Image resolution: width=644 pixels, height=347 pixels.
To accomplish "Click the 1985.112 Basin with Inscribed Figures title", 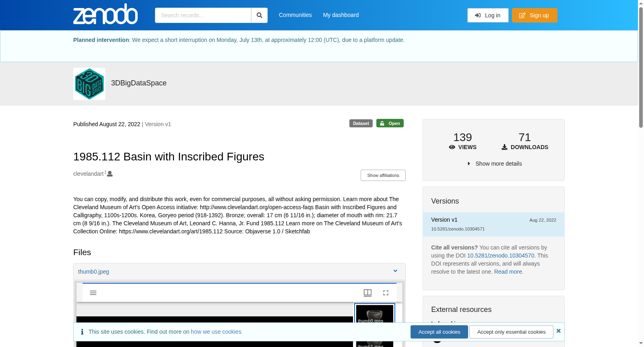I will click(169, 156).
